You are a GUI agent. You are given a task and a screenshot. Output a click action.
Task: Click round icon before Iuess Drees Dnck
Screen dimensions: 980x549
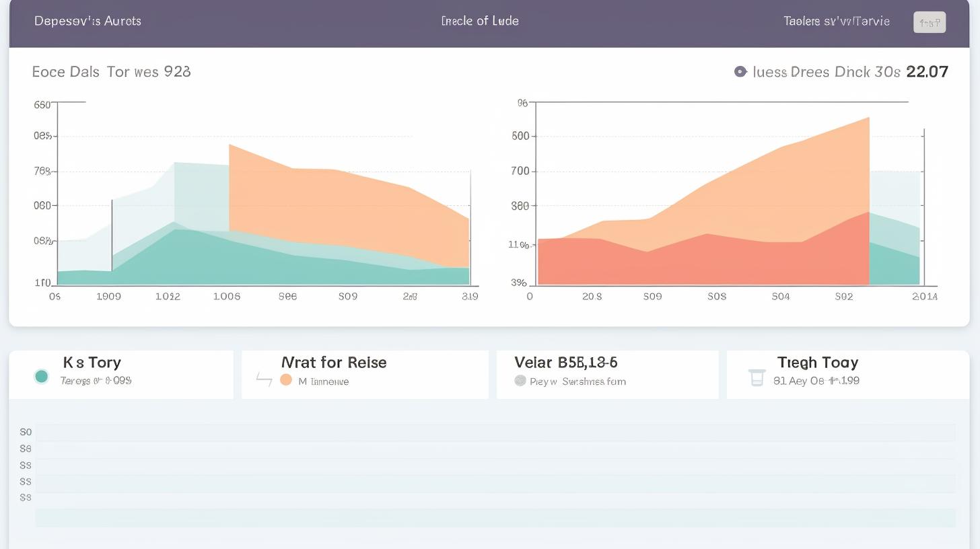coord(740,71)
